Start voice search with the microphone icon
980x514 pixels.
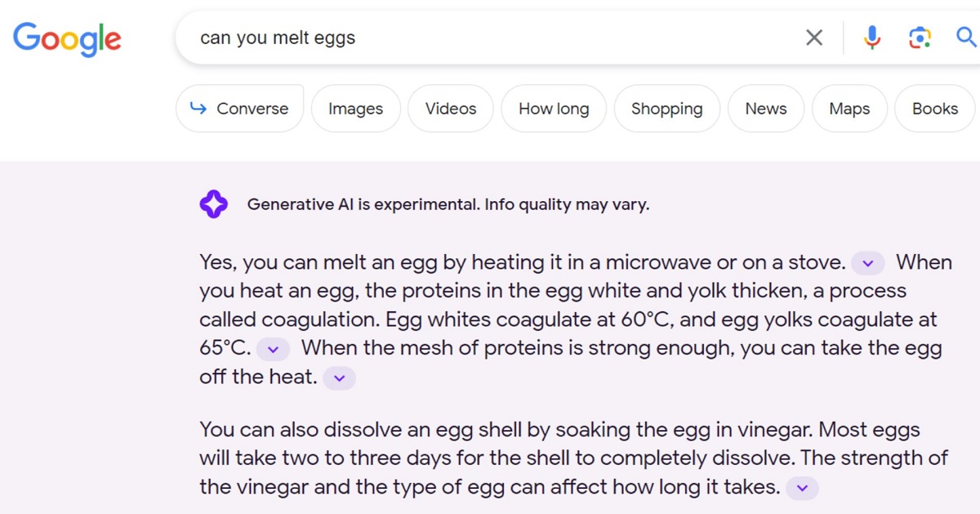(872, 38)
